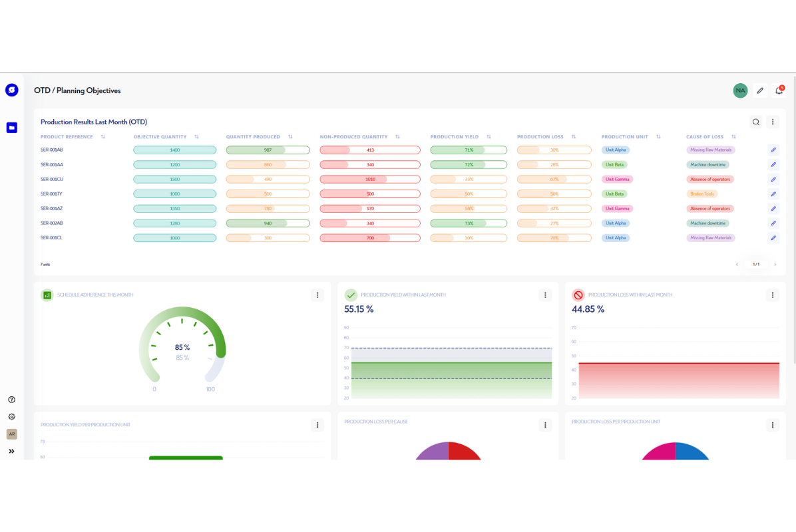796x532 pixels.
Task: Click the edit pencil in top header
Action: [760, 90]
